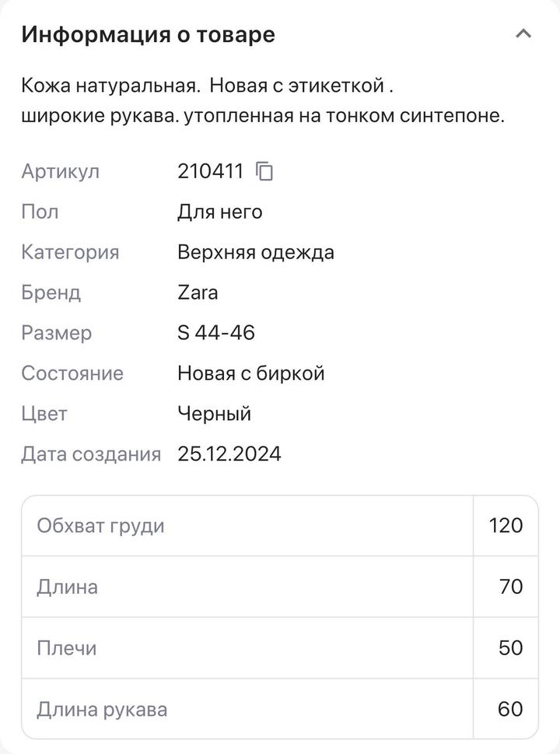Click the product description text
Viewport: 560px width, 754px height.
click(263, 100)
